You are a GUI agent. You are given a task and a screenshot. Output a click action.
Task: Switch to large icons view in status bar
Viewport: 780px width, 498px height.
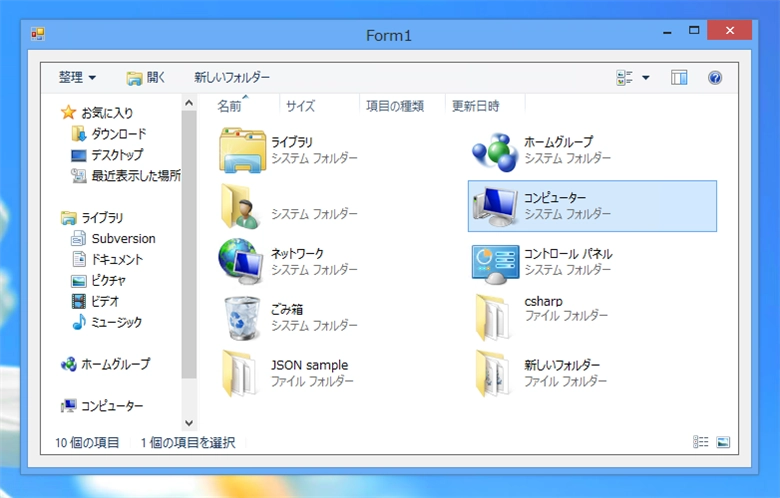[723, 442]
